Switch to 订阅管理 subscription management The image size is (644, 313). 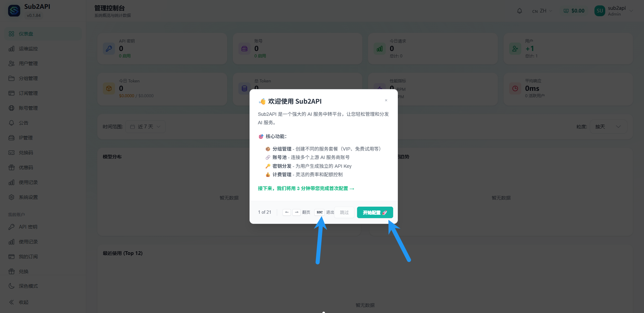point(12,93)
